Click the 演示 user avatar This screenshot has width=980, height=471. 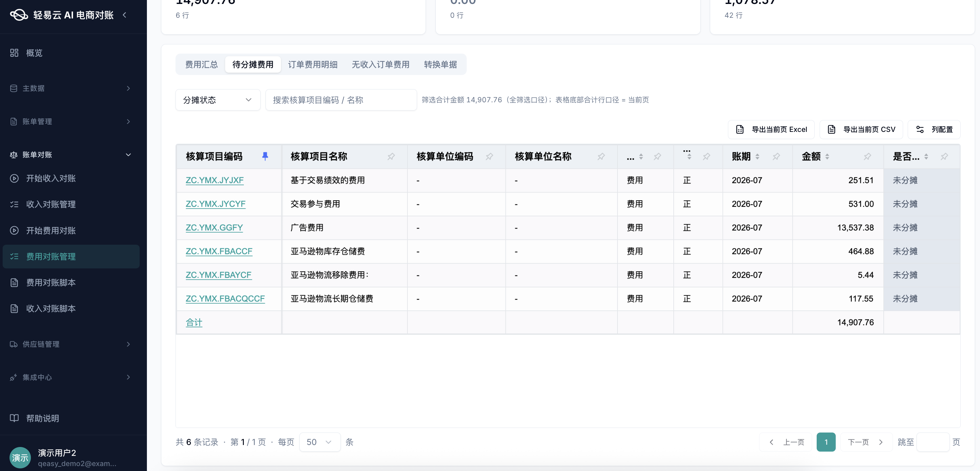pos(20,457)
